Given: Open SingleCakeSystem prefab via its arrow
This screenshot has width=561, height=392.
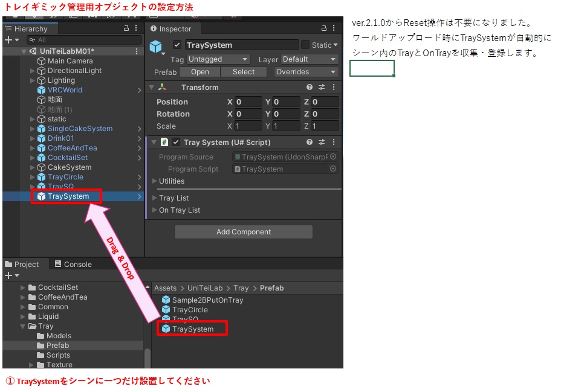Looking at the screenshot, I should tap(140, 129).
